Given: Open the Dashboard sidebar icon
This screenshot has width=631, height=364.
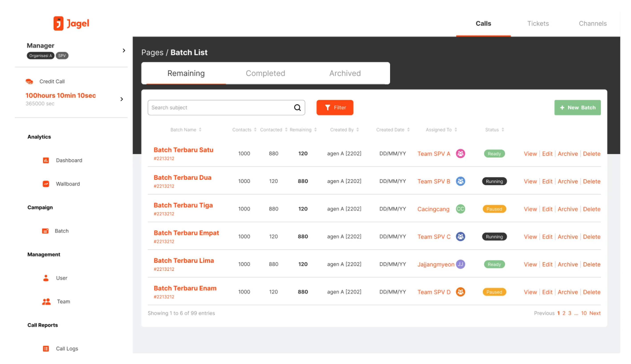Looking at the screenshot, I should point(46,160).
